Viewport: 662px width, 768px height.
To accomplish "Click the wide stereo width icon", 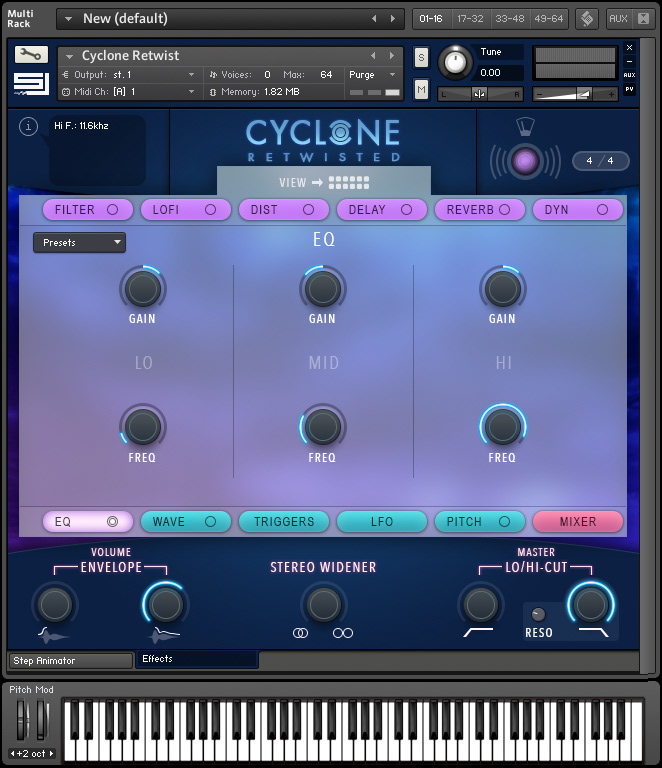I will pos(343,633).
